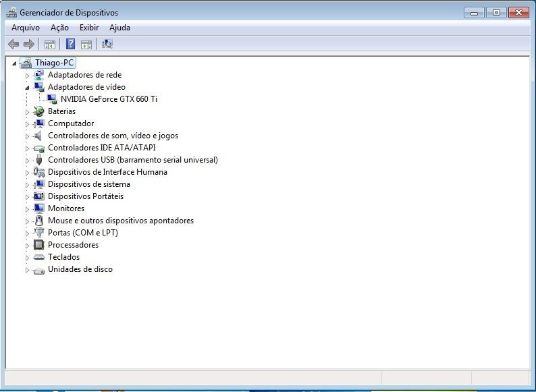Collapse the Thiago-PC root node
The image size is (536, 392).
(14, 63)
